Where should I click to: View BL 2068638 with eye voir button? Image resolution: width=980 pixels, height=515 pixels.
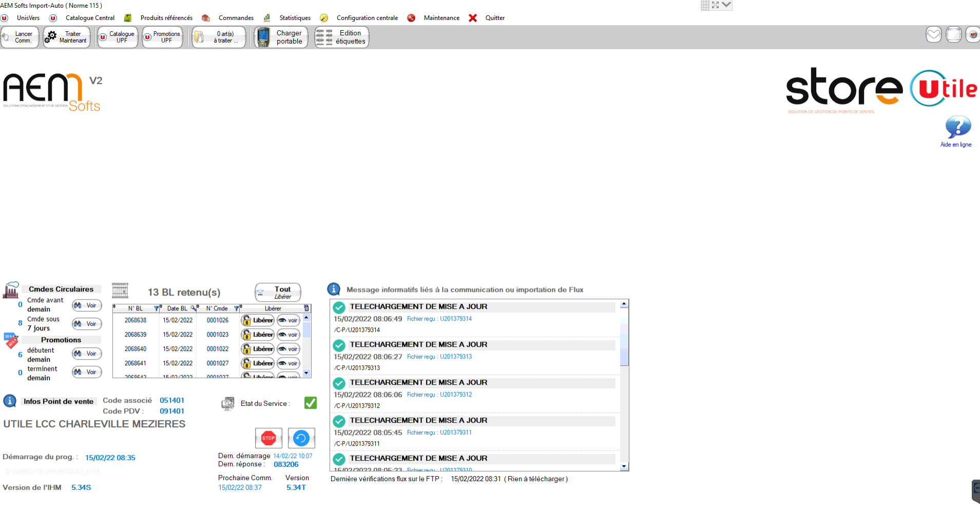pyautogui.click(x=289, y=320)
